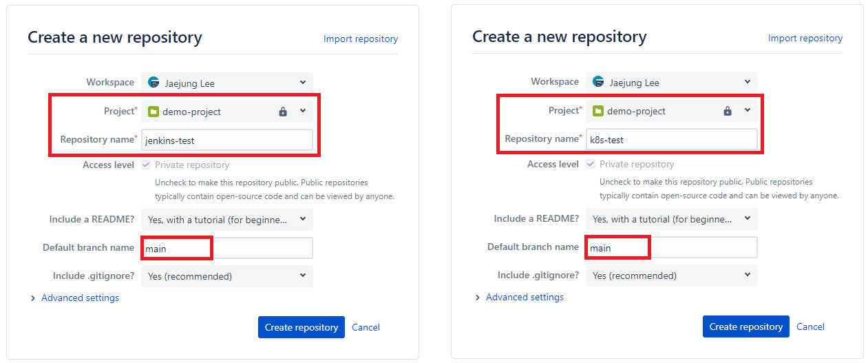This screenshot has height=363, width=868.
Task: Click Default branch name field in the jenkins-test form
Action: pyautogui.click(x=227, y=249)
